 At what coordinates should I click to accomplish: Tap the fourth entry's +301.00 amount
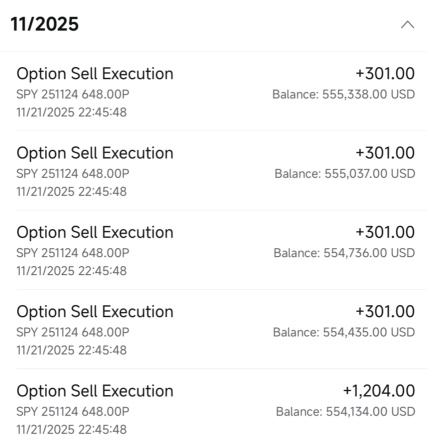pos(385,311)
